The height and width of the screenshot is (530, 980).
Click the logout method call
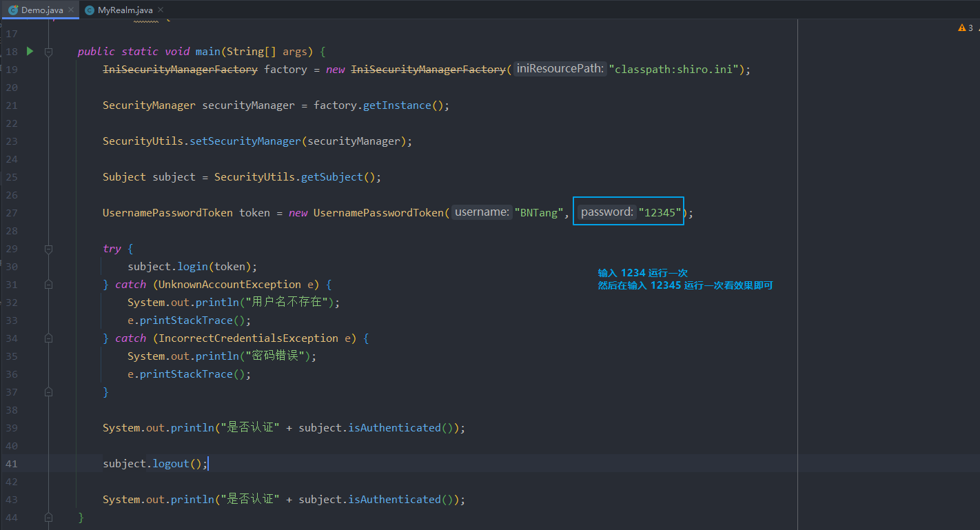pos(170,464)
